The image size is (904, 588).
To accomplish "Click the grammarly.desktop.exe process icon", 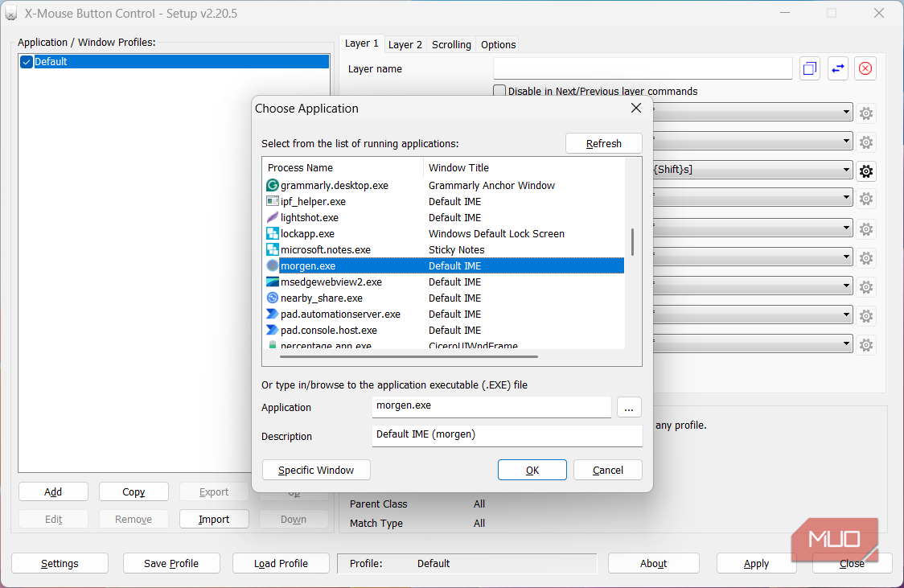I will point(273,185).
